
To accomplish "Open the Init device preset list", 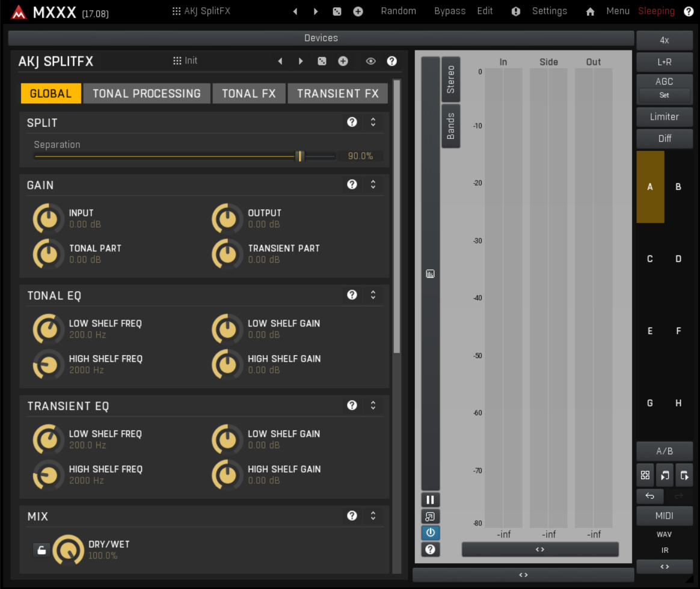I will (x=185, y=61).
